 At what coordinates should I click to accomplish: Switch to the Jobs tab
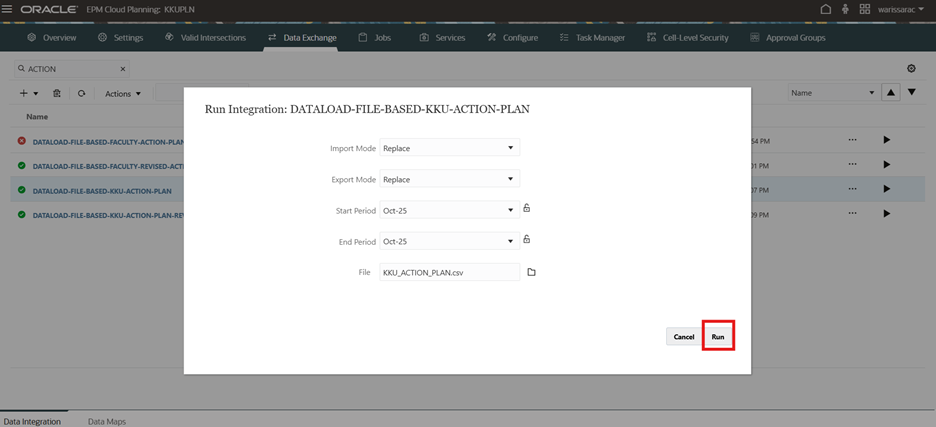click(375, 38)
